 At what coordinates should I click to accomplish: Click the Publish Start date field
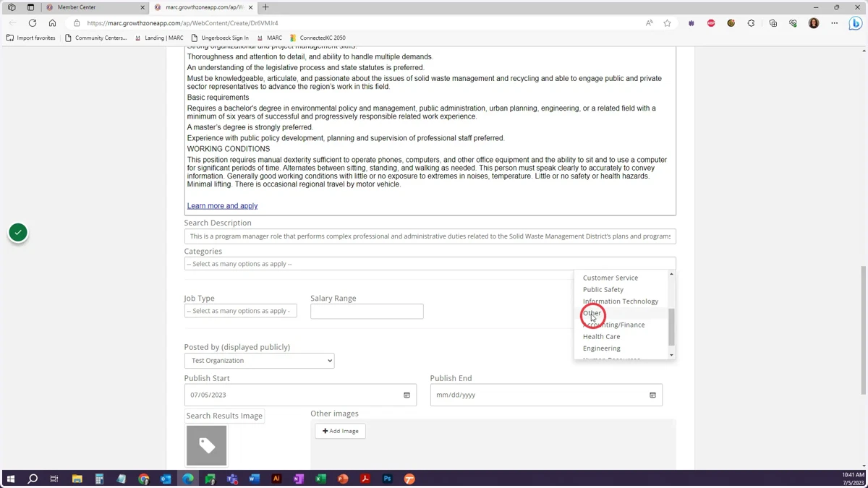(x=300, y=395)
